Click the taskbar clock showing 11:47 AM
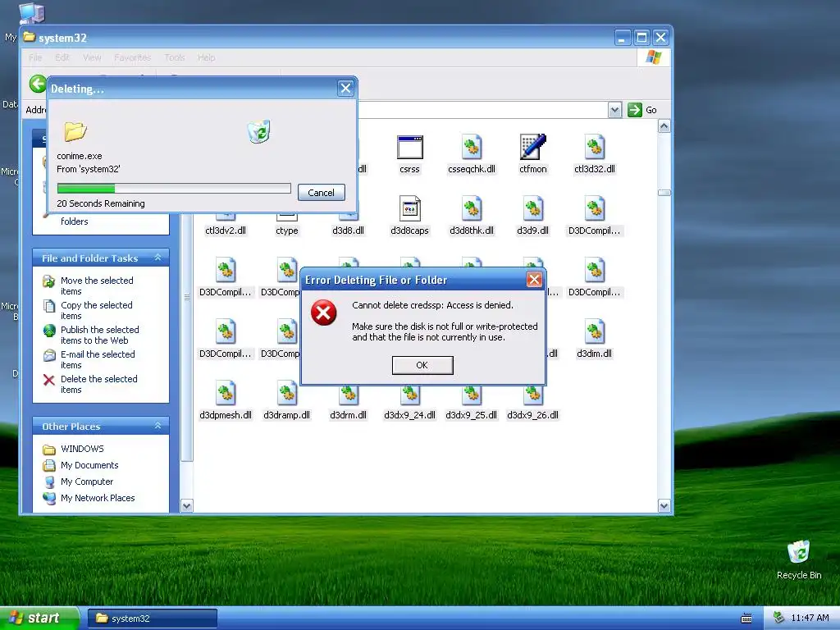The width and height of the screenshot is (840, 630). point(810,619)
